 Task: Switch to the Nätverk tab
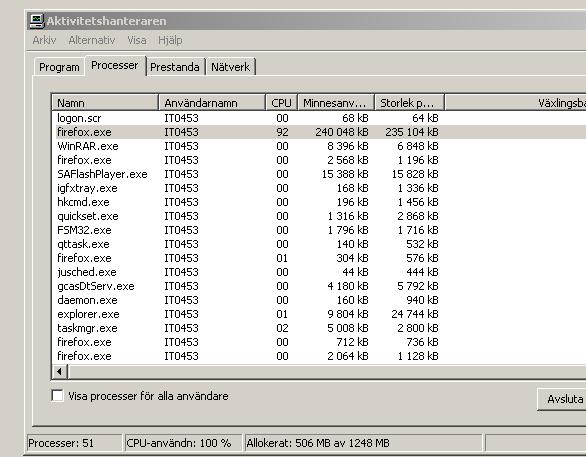231,67
